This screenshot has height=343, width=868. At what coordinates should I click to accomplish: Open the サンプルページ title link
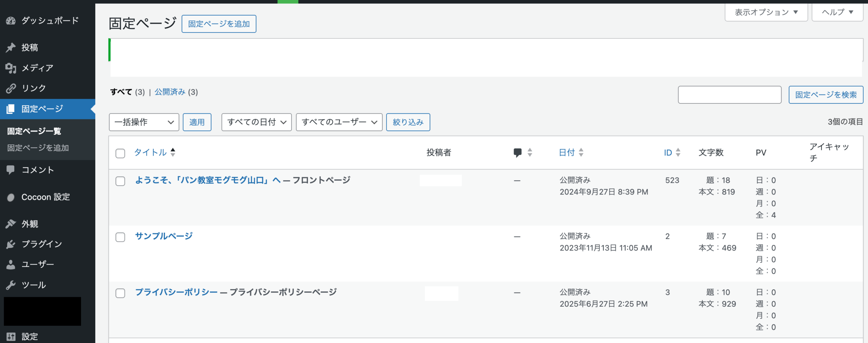point(164,236)
